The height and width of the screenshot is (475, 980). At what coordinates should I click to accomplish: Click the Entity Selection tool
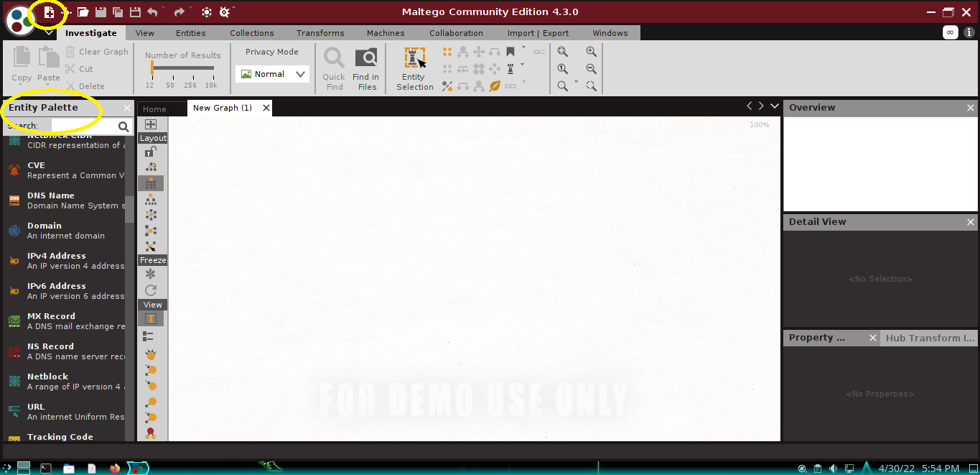pyautogui.click(x=415, y=70)
